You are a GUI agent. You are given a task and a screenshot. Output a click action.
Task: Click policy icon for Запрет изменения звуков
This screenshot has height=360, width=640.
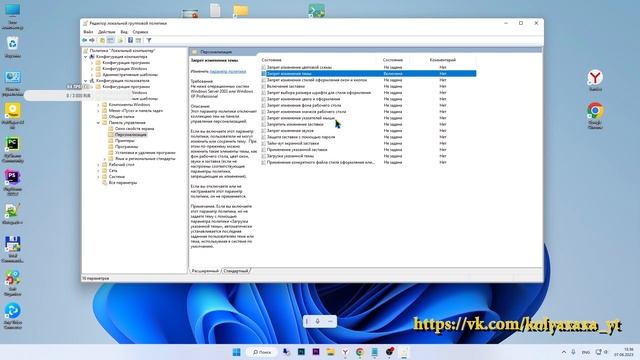pos(264,131)
